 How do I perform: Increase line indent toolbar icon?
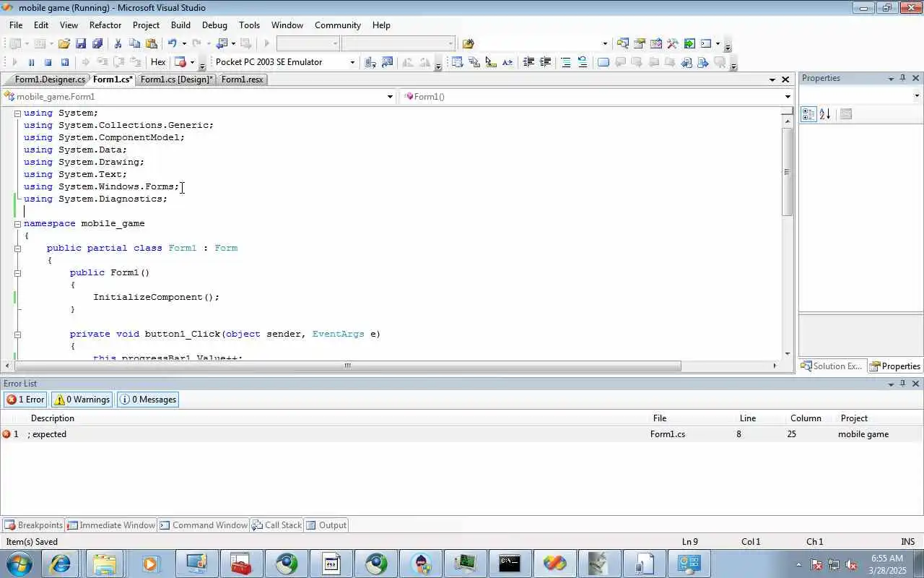coord(545,62)
